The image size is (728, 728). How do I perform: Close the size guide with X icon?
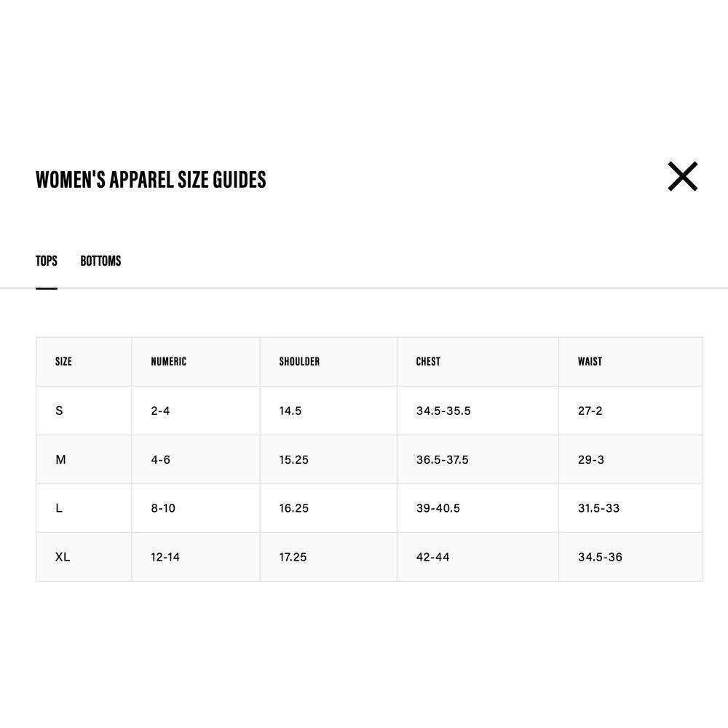pos(683,176)
